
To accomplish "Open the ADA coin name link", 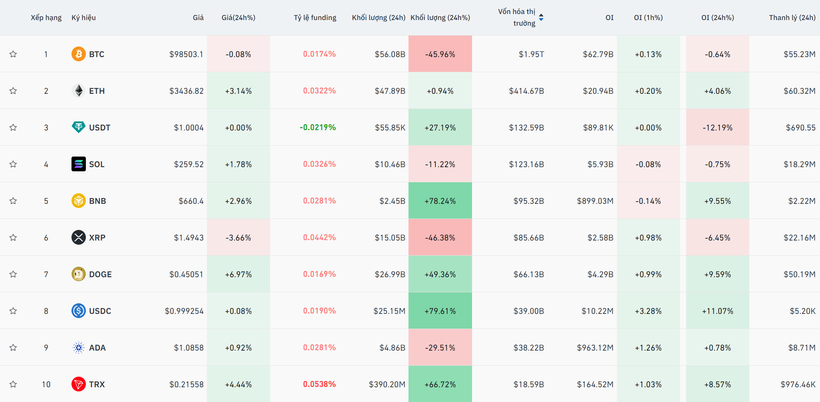I will (x=97, y=348).
